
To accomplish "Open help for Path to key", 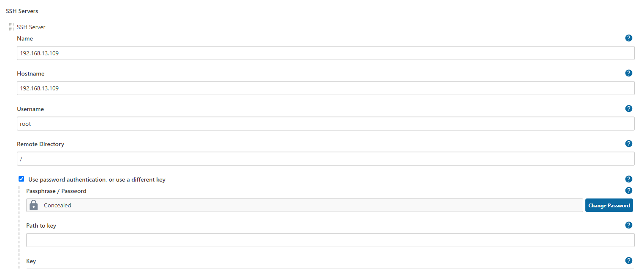I will point(628,225).
